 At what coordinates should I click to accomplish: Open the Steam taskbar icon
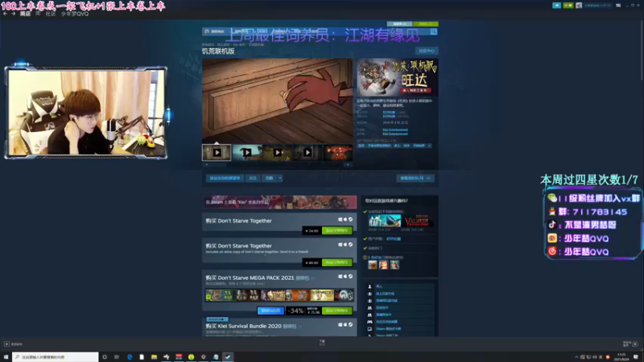click(x=228, y=357)
